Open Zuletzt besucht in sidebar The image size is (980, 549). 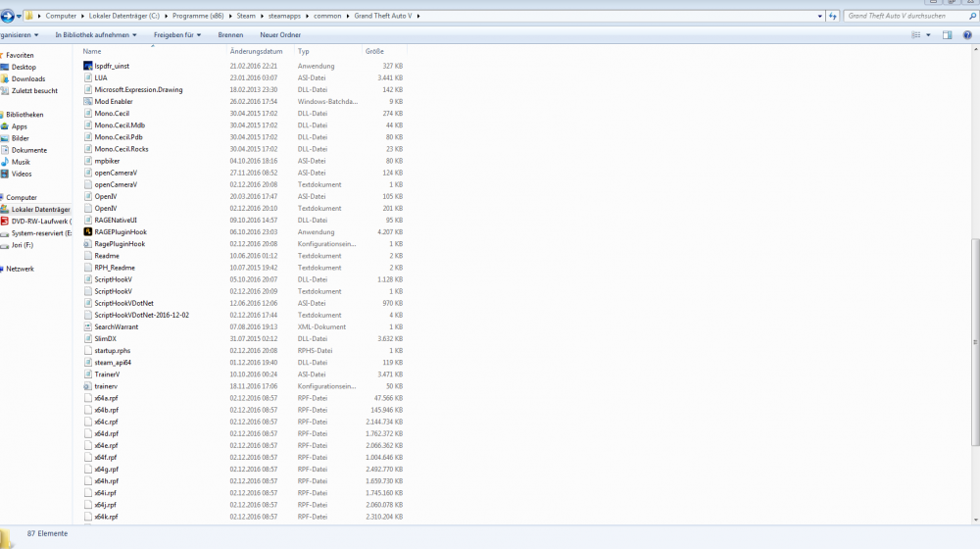pyautogui.click(x=34, y=90)
